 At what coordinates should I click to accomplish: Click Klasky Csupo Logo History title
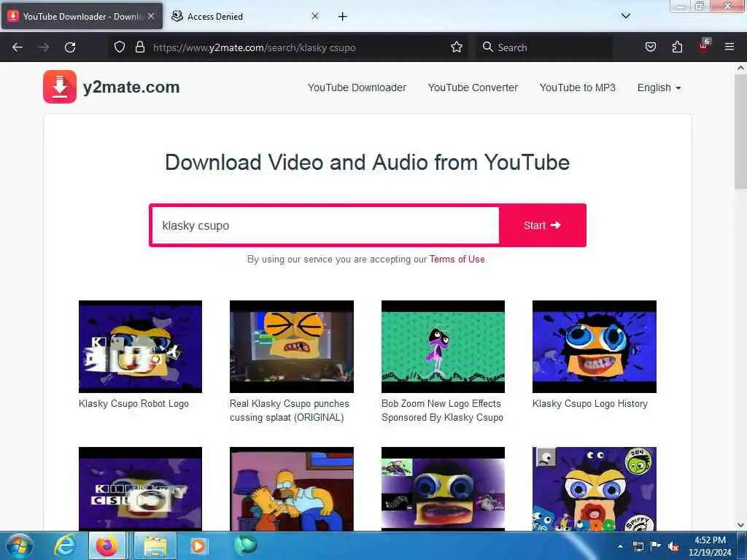pyautogui.click(x=589, y=403)
